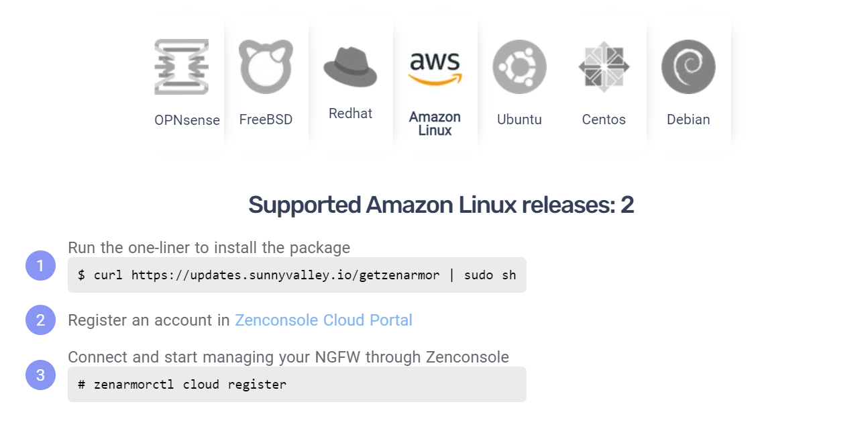
Task: Select the OPNsense platform icon
Action: pos(182,66)
